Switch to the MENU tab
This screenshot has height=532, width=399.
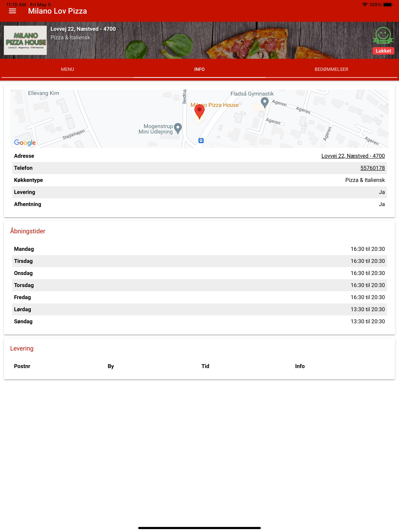coord(67,69)
